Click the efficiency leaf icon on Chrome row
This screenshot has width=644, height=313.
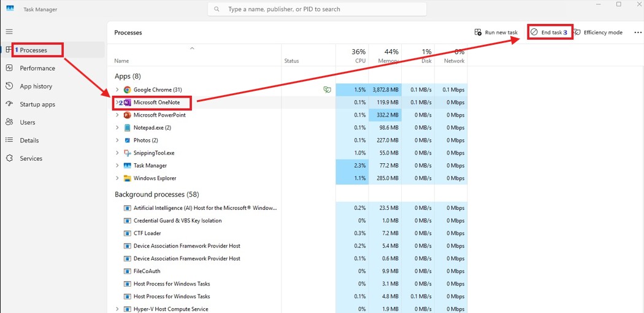coord(328,90)
